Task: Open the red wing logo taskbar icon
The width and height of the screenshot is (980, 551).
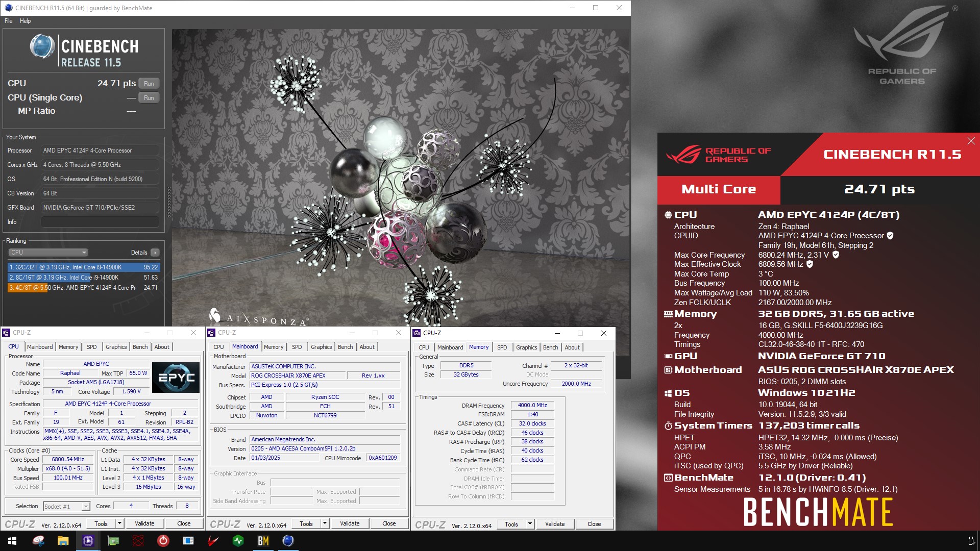Action: click(213, 541)
